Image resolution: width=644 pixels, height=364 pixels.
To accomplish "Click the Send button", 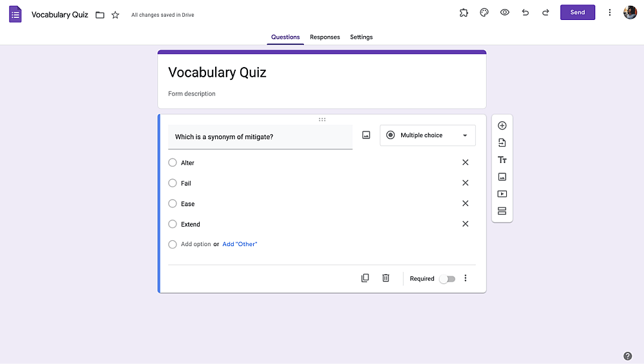I will point(578,12).
